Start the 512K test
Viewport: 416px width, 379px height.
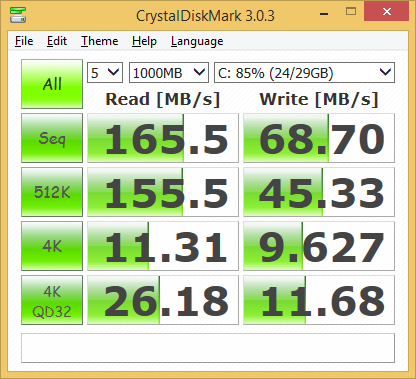pyautogui.click(x=52, y=192)
